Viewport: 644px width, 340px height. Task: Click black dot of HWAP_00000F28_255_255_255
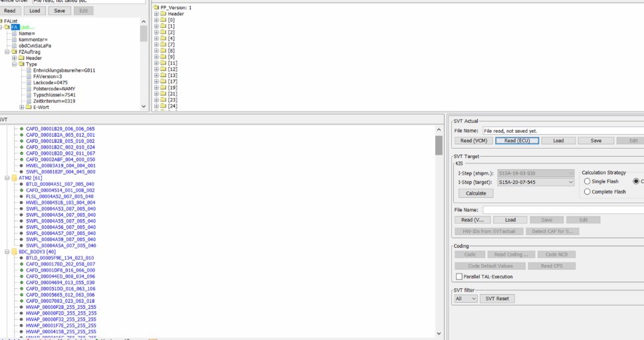21,307
